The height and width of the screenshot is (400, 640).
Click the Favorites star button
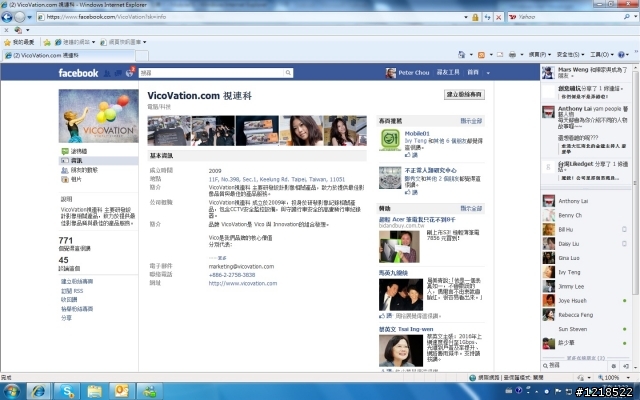(x=19, y=42)
